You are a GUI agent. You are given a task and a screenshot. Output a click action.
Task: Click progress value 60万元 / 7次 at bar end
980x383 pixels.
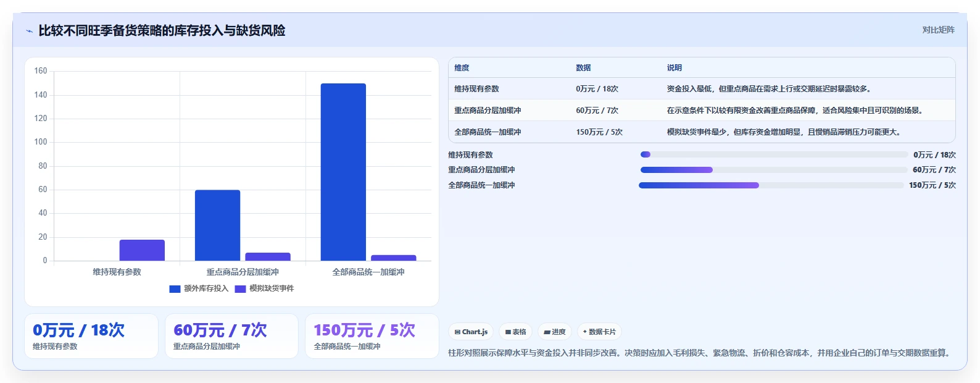(x=934, y=170)
